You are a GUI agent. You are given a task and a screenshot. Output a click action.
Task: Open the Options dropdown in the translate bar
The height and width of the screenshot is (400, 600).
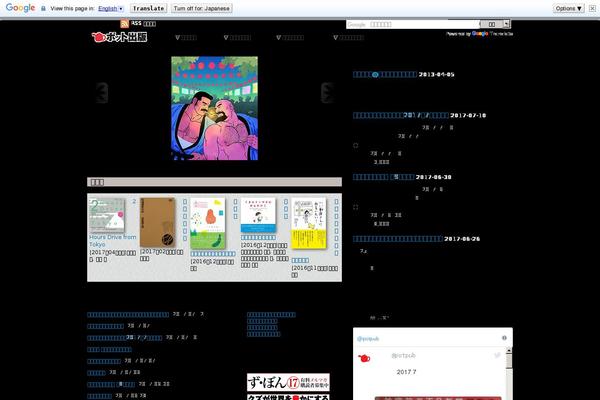[x=569, y=8]
